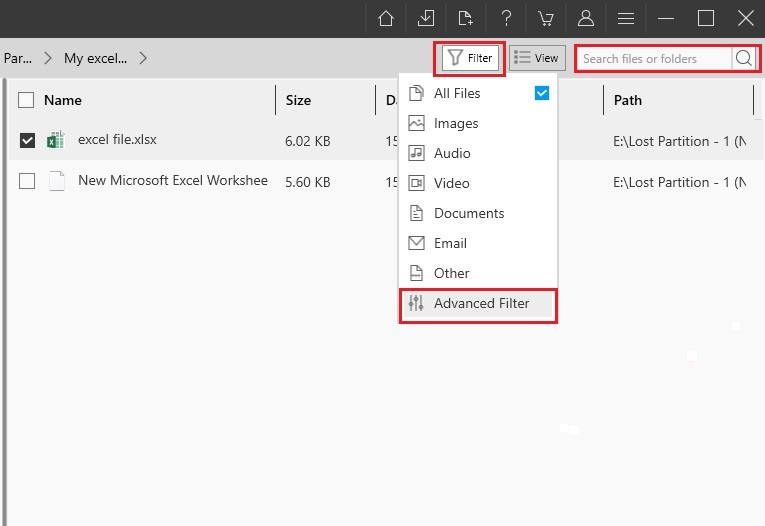Open the Advanced Filter option
This screenshot has width=765, height=526.
(x=478, y=303)
